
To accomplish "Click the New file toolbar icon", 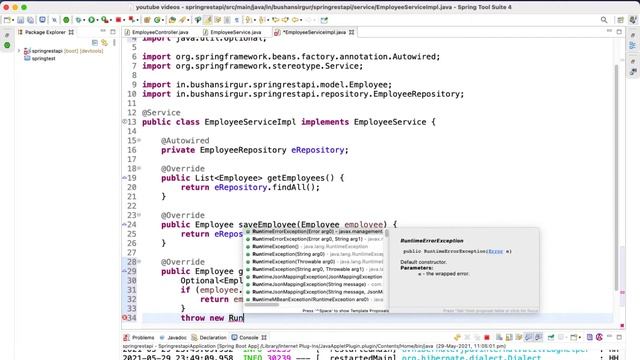I will tap(7, 20).
